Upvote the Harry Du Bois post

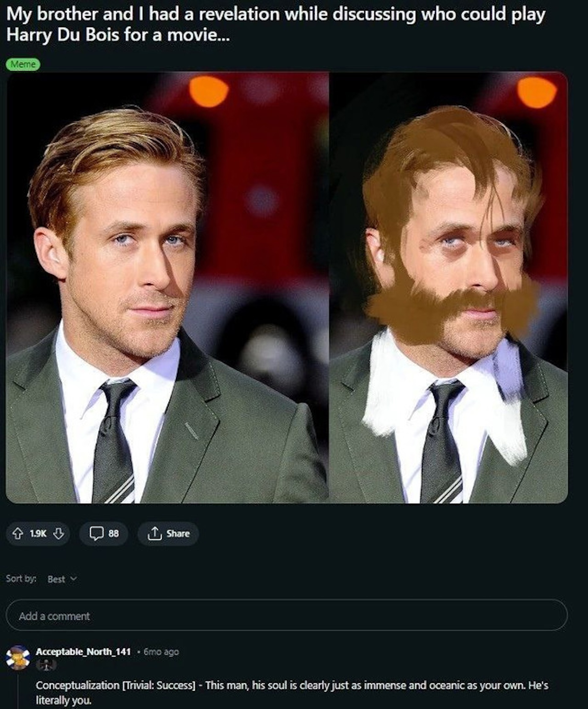(x=18, y=533)
